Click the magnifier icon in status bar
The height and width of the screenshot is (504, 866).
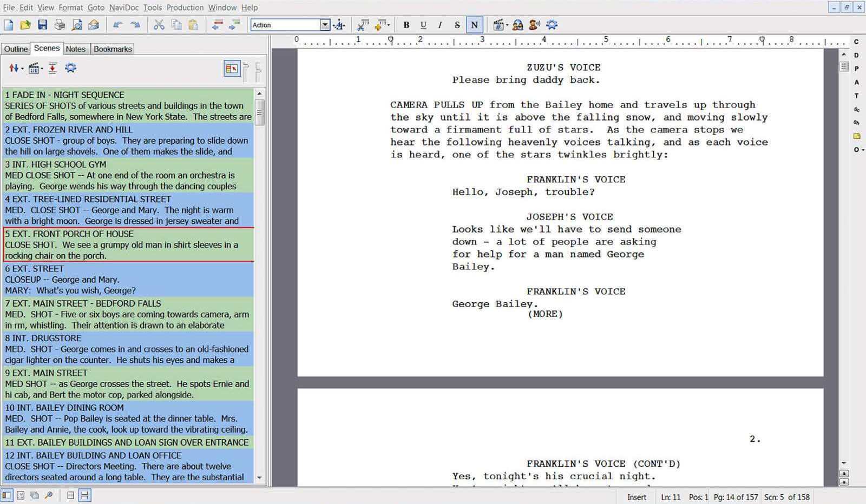49,495
